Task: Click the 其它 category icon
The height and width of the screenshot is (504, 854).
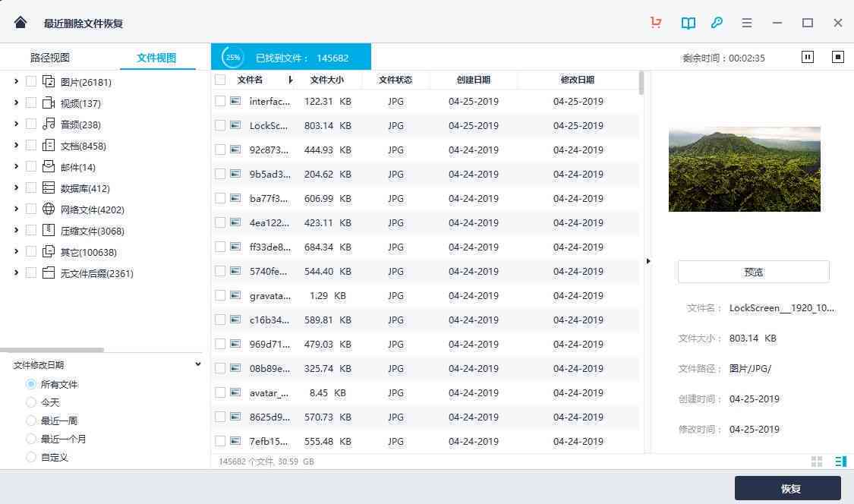Action: pos(49,251)
